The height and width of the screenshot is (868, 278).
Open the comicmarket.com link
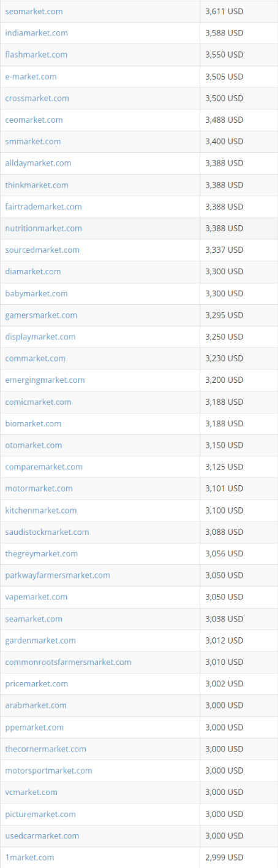click(x=38, y=402)
